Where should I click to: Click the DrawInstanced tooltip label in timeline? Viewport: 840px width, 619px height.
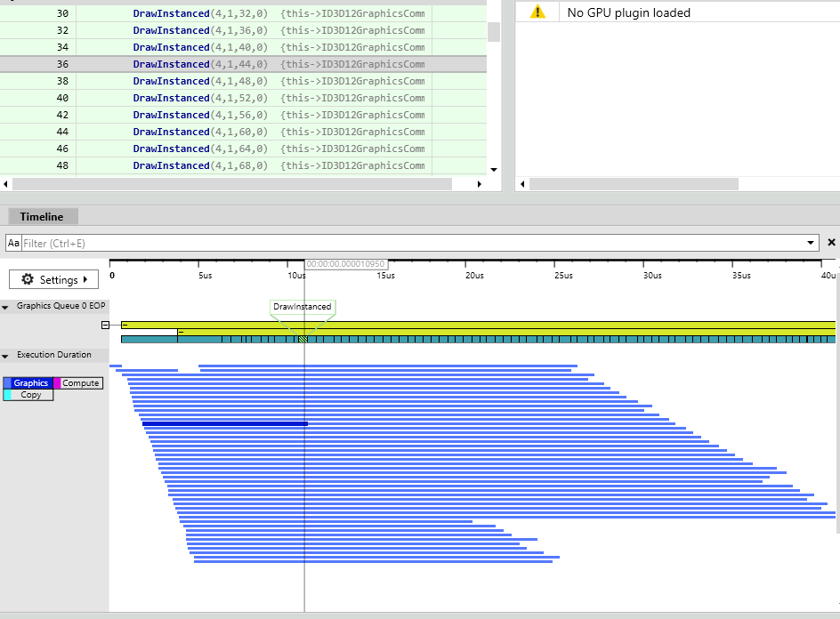[303, 307]
